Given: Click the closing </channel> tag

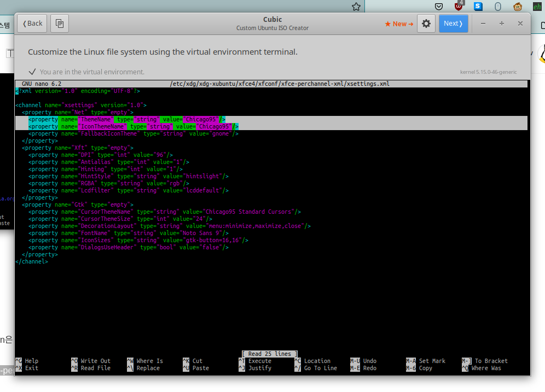Looking at the screenshot, I should (x=32, y=262).
